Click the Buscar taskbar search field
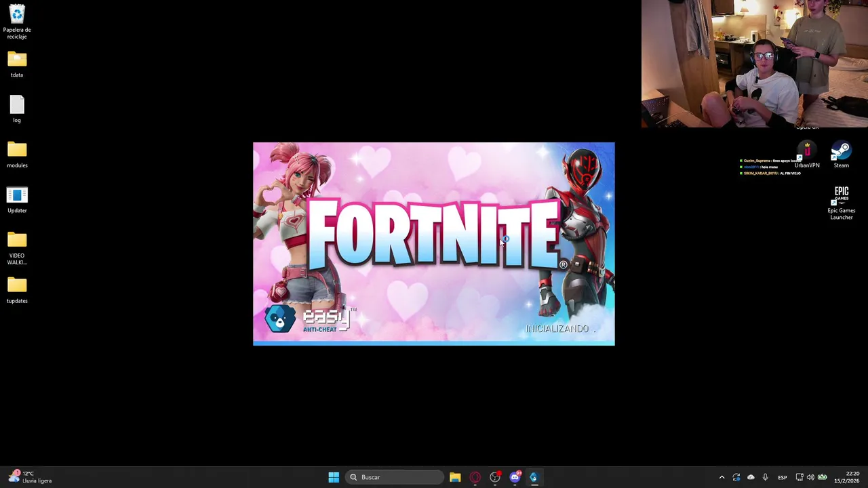Screen dimensions: 868x488 pyautogui.click(x=395, y=477)
